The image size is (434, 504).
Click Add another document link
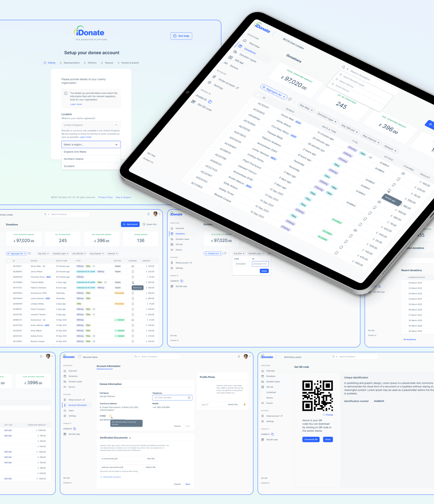[110, 477]
